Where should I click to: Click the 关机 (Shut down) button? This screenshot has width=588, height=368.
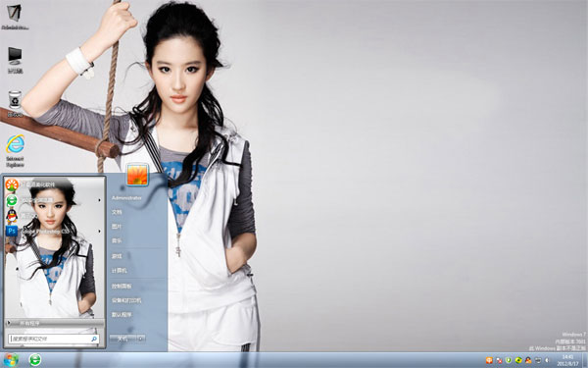coord(123,339)
